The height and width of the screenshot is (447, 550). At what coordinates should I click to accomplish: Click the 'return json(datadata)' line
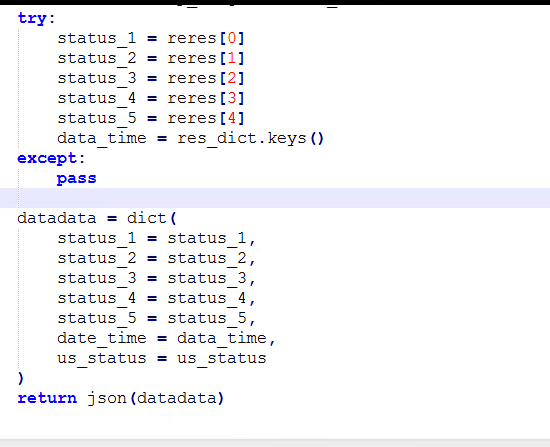click(121, 398)
